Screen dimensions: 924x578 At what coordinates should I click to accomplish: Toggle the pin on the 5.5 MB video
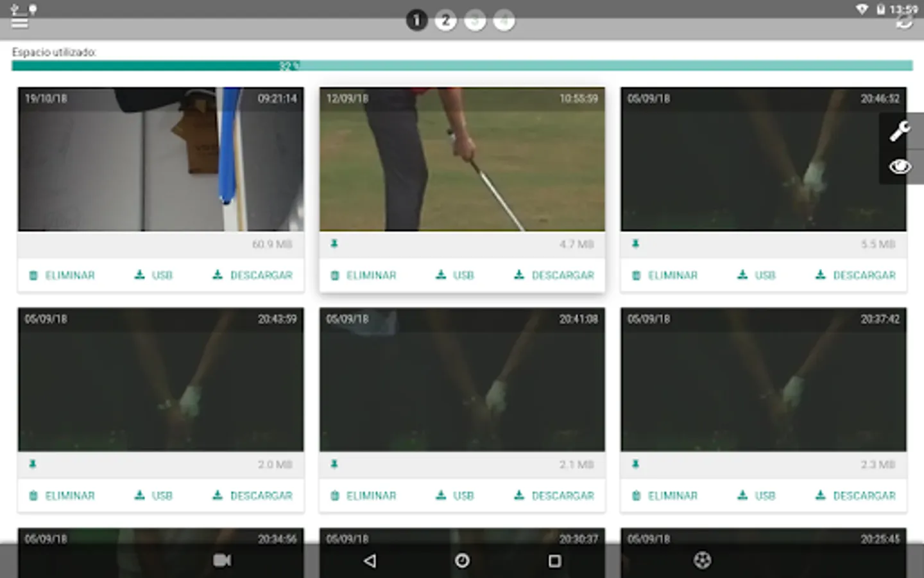[x=635, y=244]
